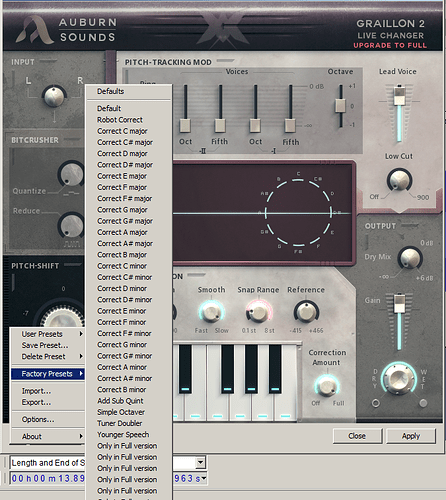
Task: Choose Export... from the menu
Action: pos(48,402)
